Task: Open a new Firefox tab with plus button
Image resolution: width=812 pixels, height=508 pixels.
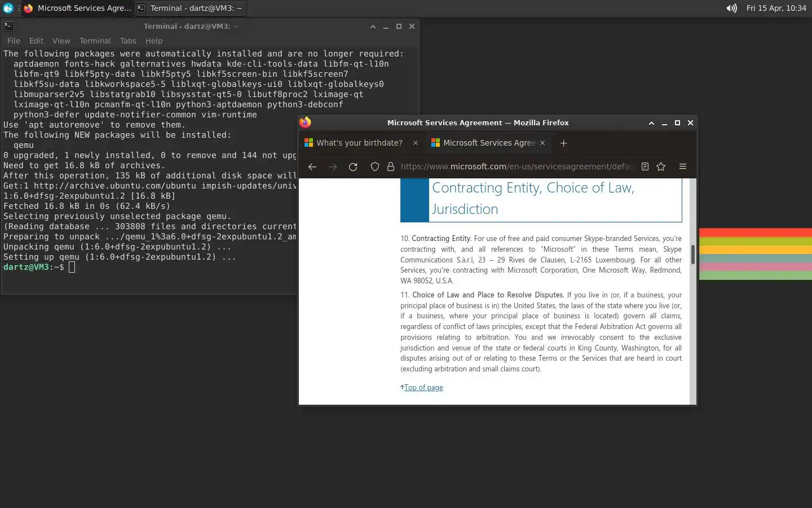Action: [x=563, y=143]
